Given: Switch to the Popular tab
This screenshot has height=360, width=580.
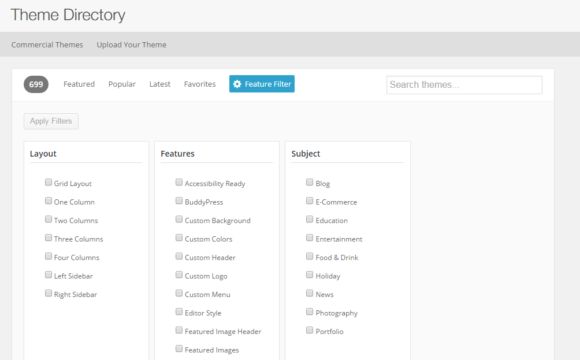Looking at the screenshot, I should 122,84.
